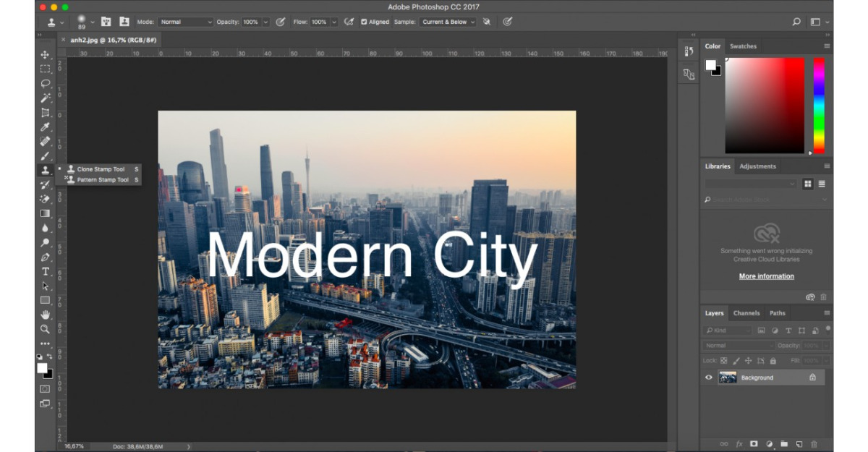Viewport: 868px width, 452px height.
Task: Open the Sample dropdown Current & Below
Action: pos(447,22)
